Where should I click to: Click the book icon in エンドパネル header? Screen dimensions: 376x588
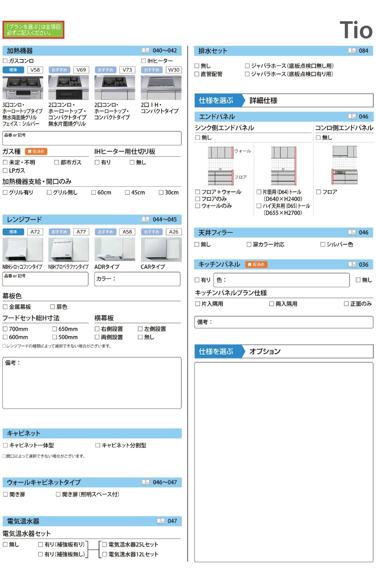click(x=352, y=117)
